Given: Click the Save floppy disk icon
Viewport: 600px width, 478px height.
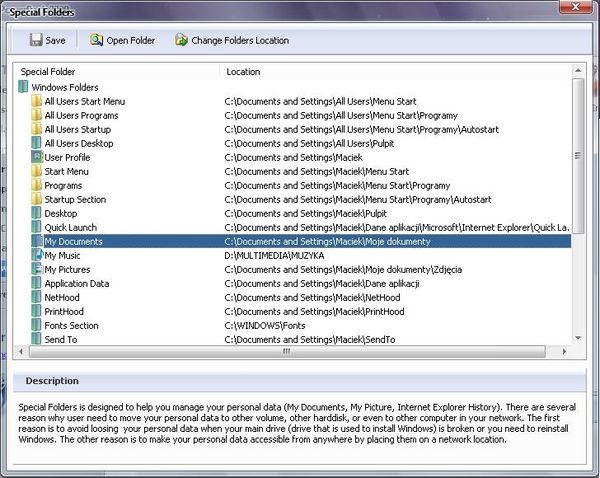Looking at the screenshot, I should pyautogui.click(x=36, y=41).
